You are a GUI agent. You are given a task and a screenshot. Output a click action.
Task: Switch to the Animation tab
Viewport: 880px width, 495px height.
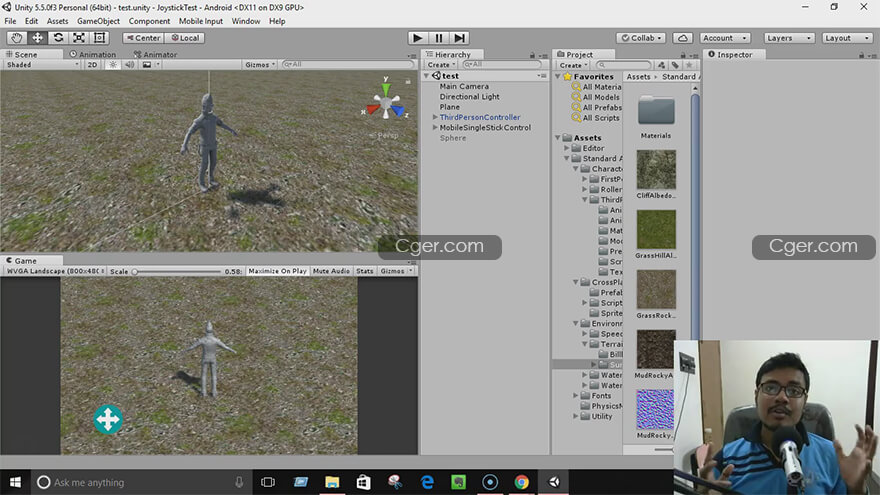[x=93, y=54]
